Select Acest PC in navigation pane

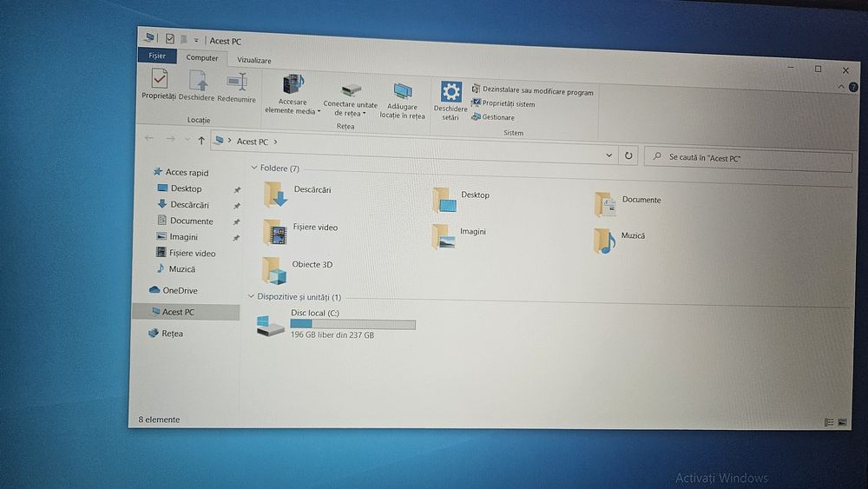tap(186, 312)
